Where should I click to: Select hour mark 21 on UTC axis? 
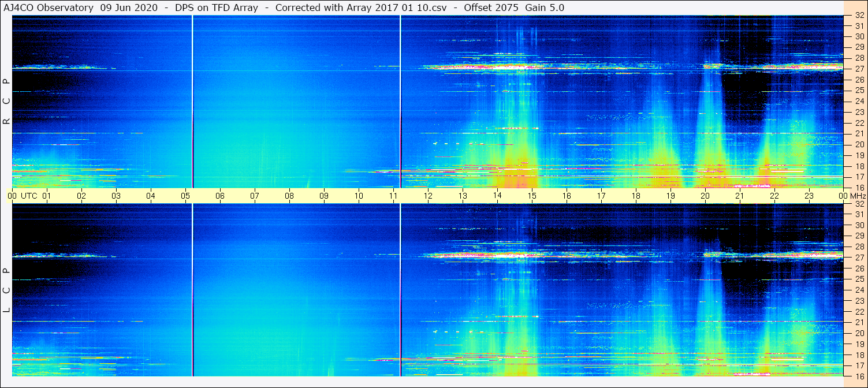point(740,196)
